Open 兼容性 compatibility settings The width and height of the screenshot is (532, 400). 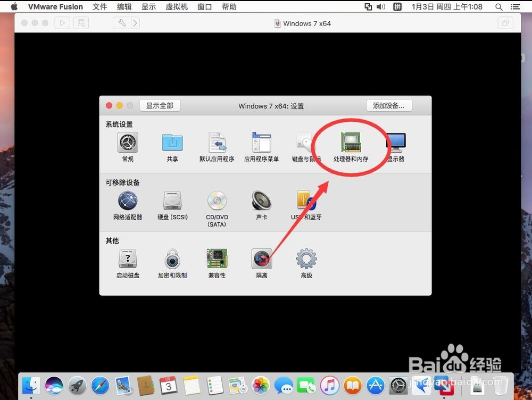pos(217,259)
